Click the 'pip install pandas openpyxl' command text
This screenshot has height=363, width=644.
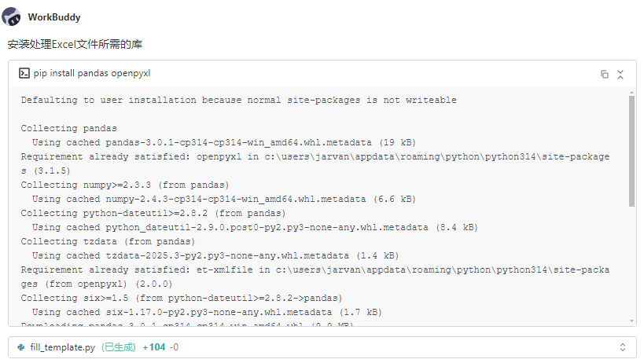coord(92,73)
